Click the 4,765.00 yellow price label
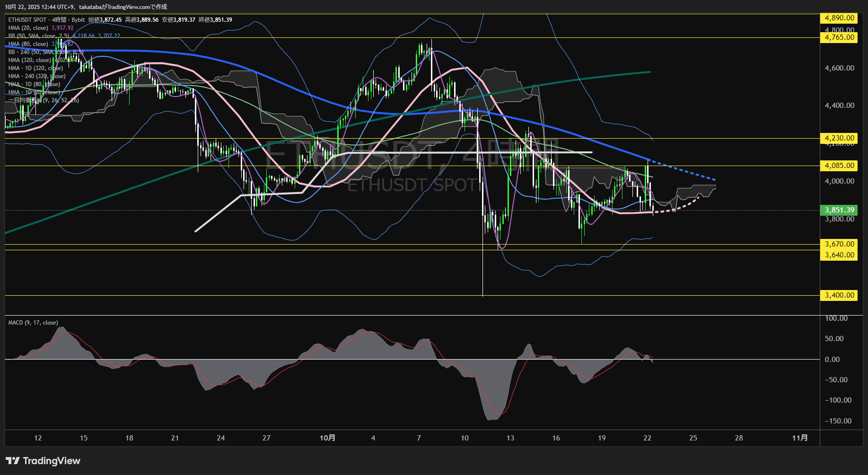Viewport: 868px width, 475px height. pos(839,37)
